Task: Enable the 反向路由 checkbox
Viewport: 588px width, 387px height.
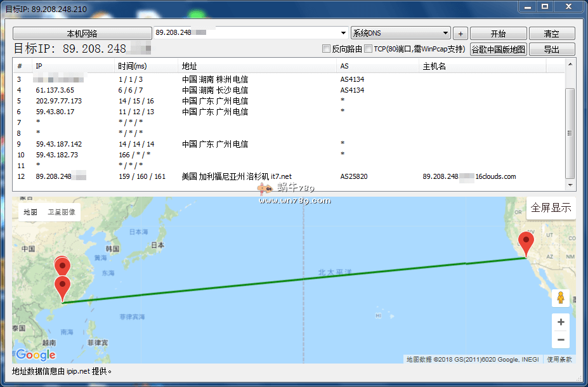Action: 327,49
